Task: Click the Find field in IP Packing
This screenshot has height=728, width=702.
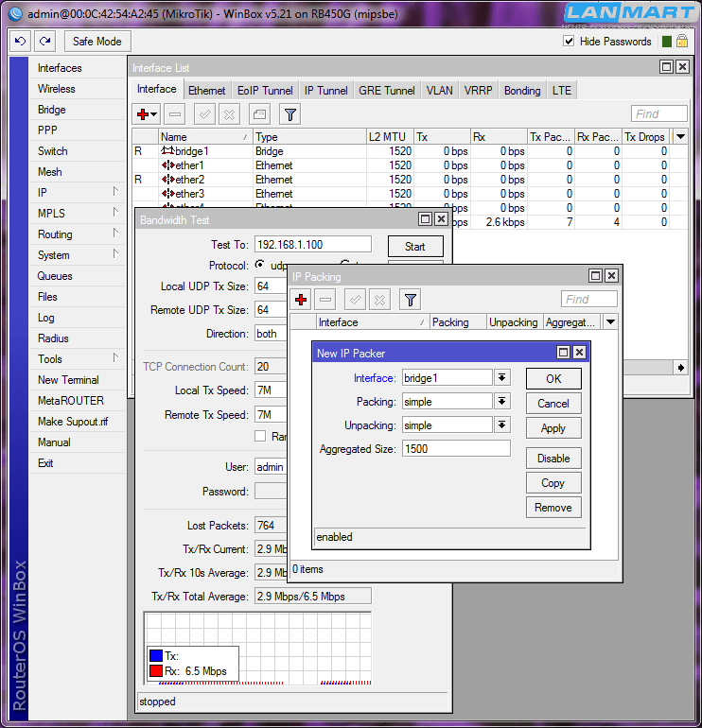Action: (x=589, y=299)
